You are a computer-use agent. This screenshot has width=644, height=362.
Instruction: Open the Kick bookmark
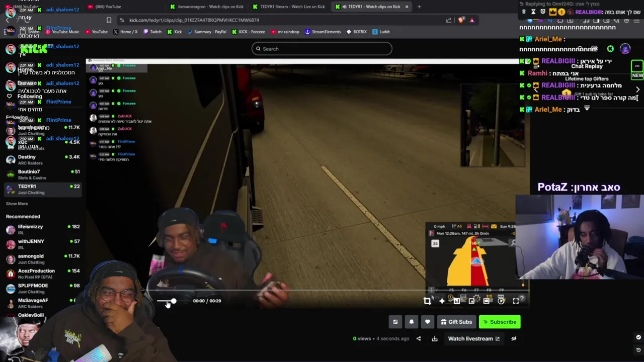175,32
